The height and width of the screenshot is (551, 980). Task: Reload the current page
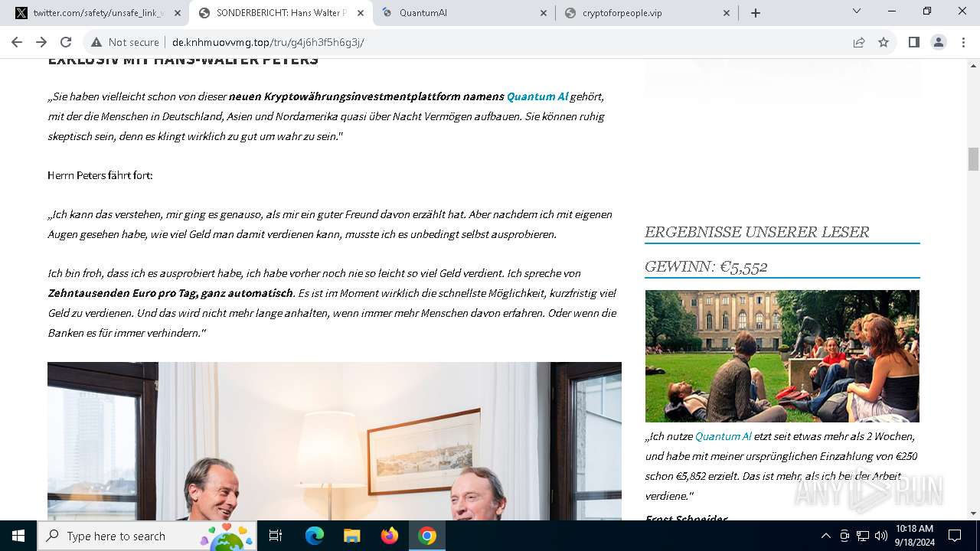pyautogui.click(x=66, y=42)
